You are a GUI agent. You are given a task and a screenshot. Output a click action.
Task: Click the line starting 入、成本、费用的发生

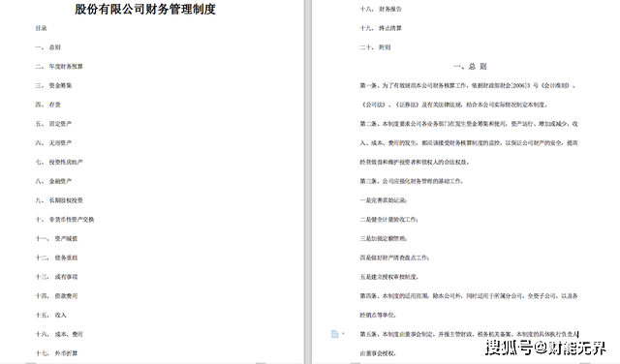coord(469,142)
